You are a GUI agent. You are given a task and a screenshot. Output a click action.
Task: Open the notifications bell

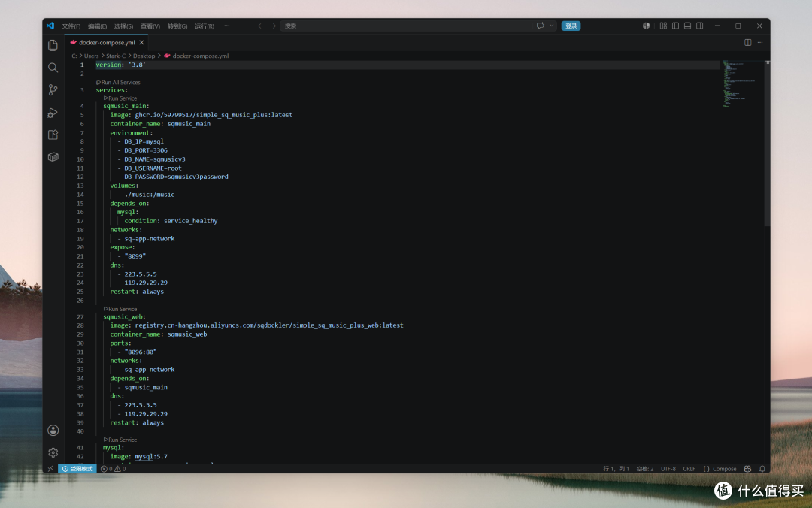pyautogui.click(x=762, y=469)
